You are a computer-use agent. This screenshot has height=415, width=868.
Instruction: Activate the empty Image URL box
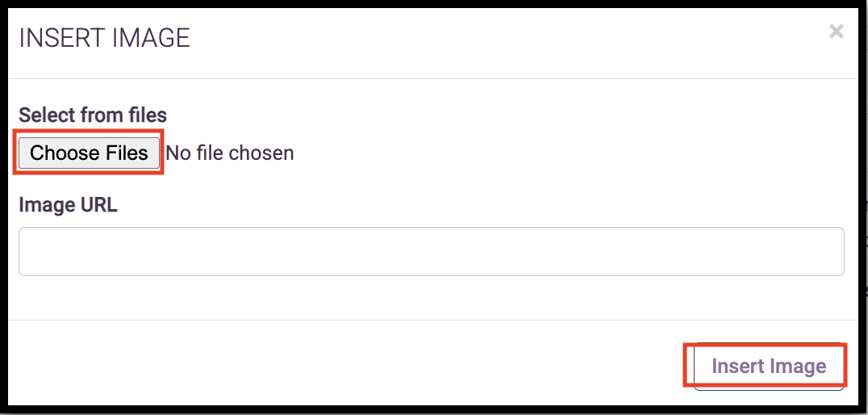[x=431, y=251]
